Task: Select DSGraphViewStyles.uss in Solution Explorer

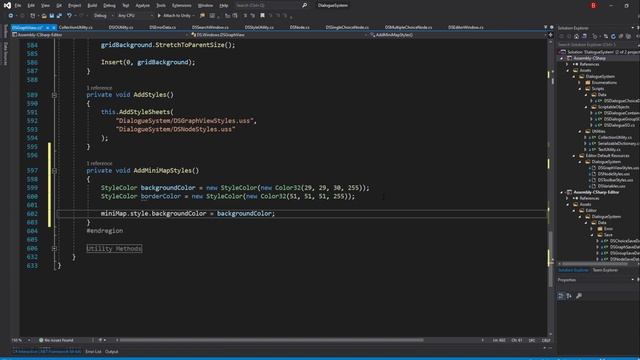Action: coord(618,168)
